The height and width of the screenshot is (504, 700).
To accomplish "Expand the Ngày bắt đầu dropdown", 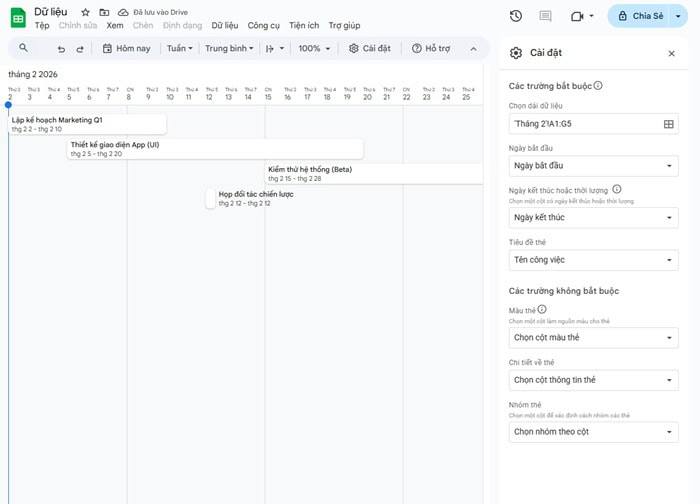I will click(593, 166).
